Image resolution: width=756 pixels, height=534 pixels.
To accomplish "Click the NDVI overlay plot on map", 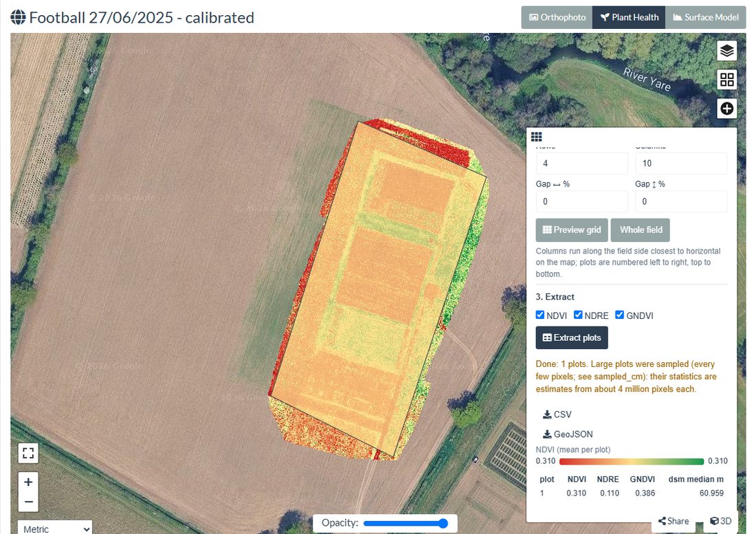I will tap(379, 289).
